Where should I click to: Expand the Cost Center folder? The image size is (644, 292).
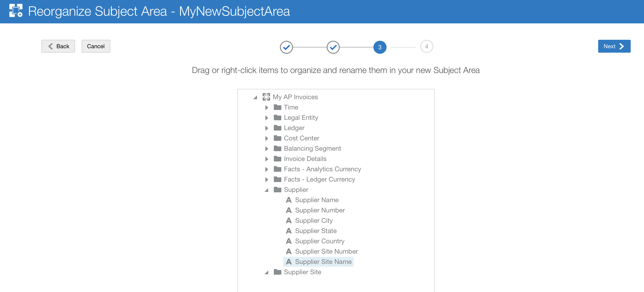[x=267, y=138]
